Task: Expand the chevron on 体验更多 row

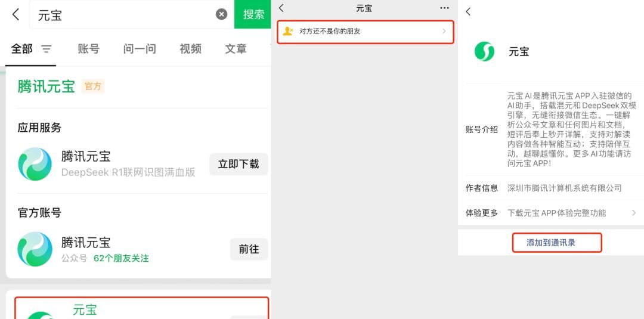Action: pyautogui.click(x=634, y=213)
